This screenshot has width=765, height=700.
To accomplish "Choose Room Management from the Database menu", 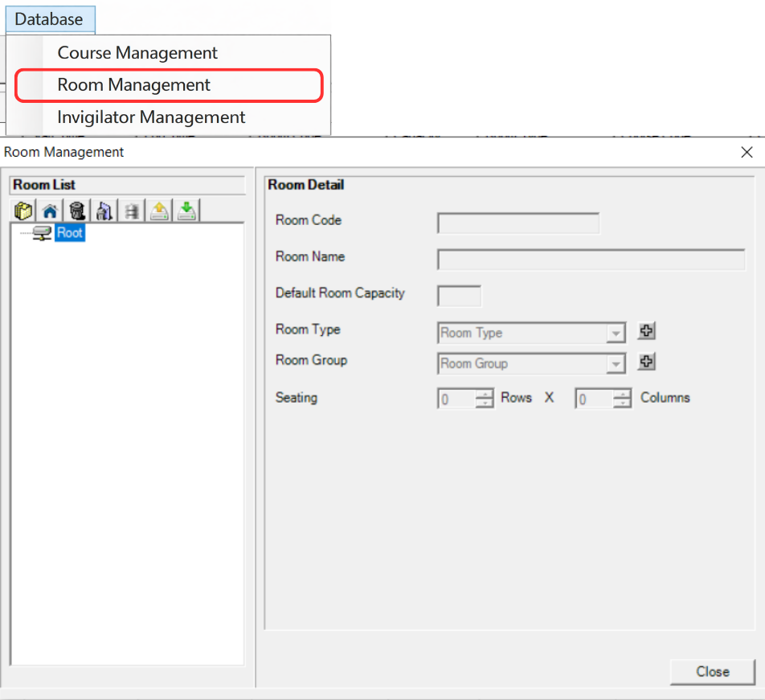I will pyautogui.click(x=168, y=85).
